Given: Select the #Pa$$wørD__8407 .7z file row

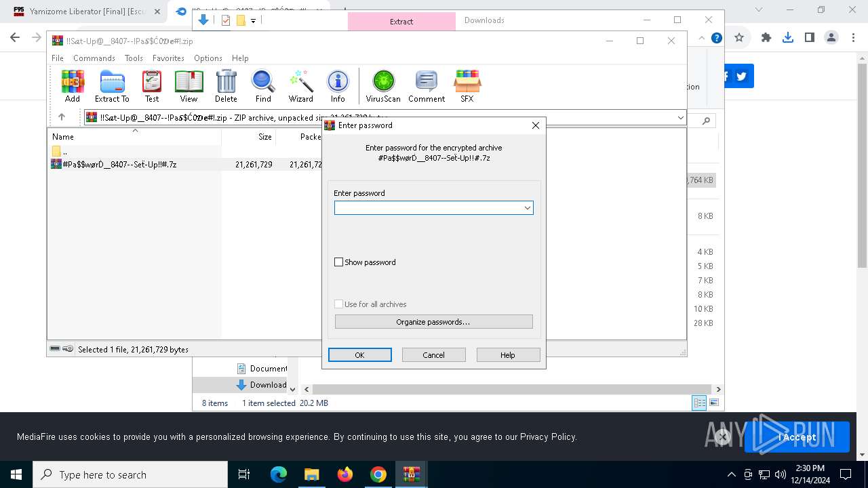Looking at the screenshot, I should coord(184,164).
